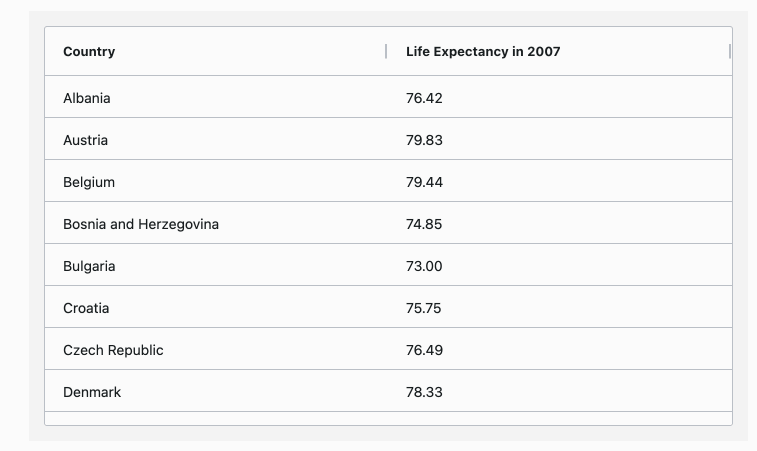Select the Bosnia and Herzegovina cell
This screenshot has height=451, width=757.
tap(141, 224)
